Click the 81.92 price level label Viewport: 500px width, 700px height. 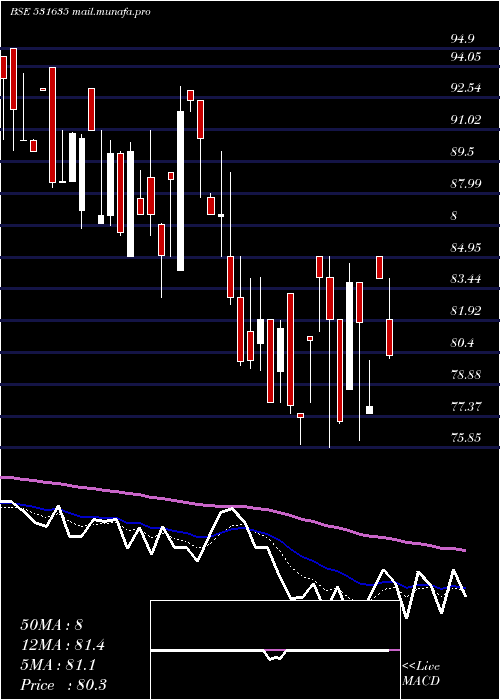pos(466,311)
